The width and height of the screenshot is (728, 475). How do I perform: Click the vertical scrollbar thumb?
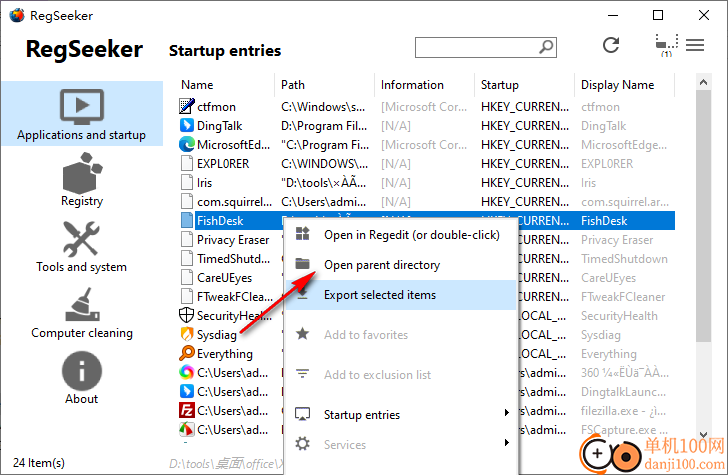[703, 216]
